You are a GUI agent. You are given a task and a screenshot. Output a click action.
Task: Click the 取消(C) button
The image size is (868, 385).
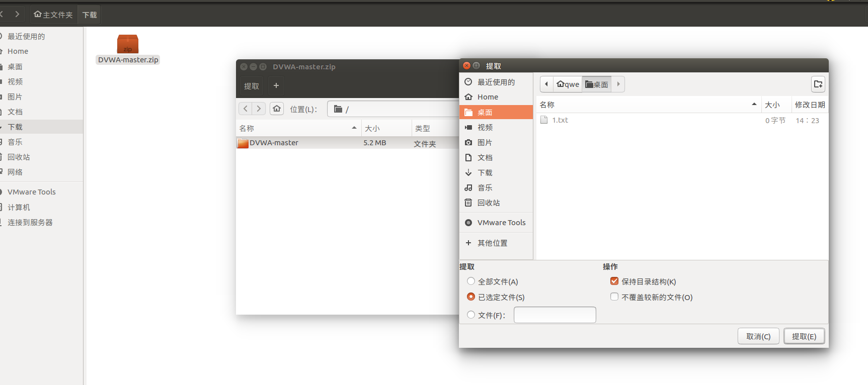[x=758, y=336]
